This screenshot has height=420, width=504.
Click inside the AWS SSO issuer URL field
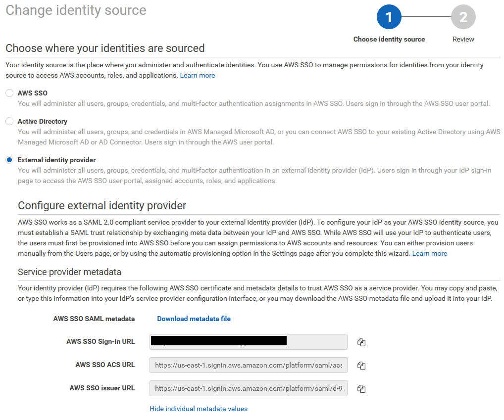click(x=248, y=388)
